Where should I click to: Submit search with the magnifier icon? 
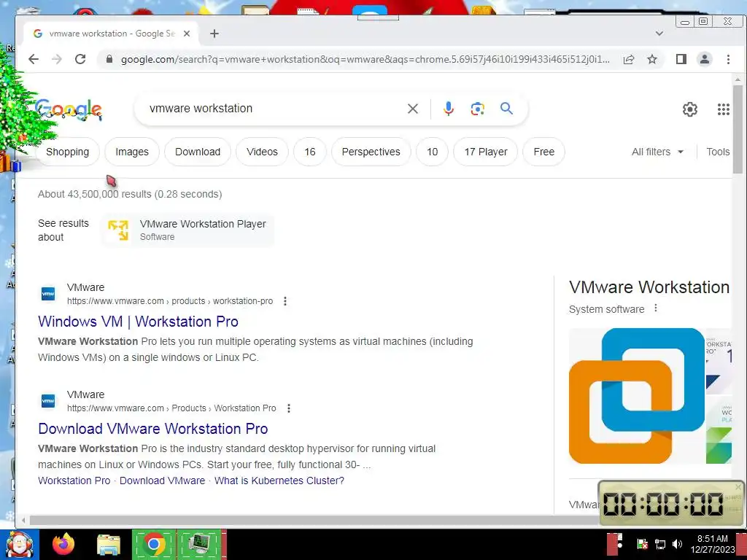pos(506,109)
